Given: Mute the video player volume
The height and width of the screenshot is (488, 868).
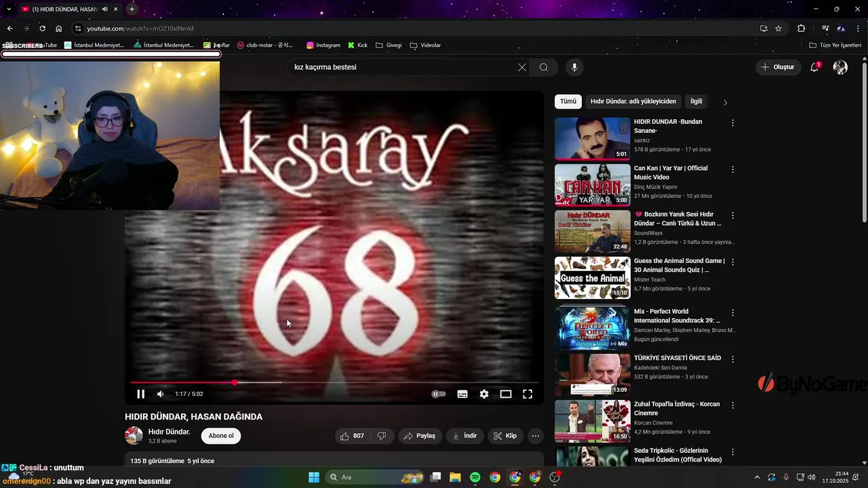Looking at the screenshot, I should pyautogui.click(x=161, y=394).
